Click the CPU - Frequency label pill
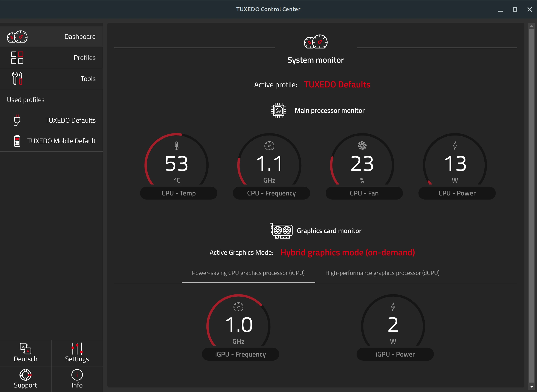Image resolution: width=537 pixels, height=392 pixels. tap(271, 193)
